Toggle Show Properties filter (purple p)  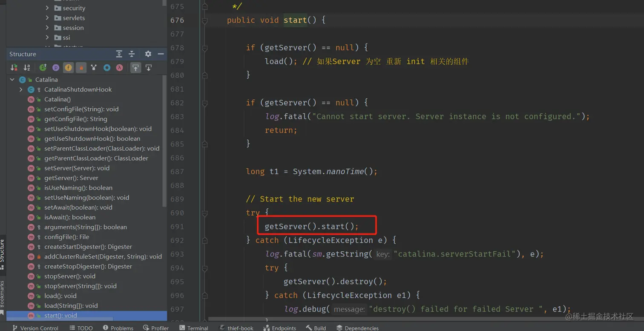coord(56,67)
